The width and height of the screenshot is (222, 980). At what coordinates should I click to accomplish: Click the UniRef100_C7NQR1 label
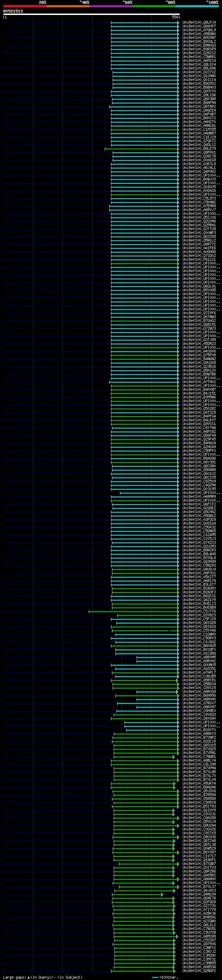coord(199,756)
